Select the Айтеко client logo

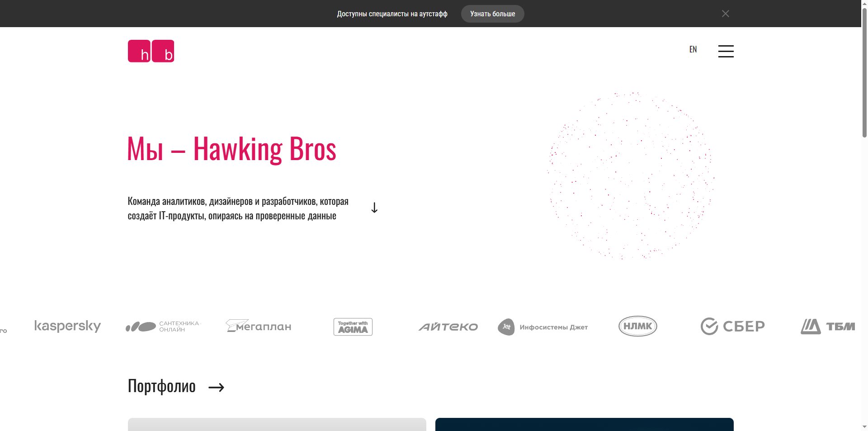[448, 327]
